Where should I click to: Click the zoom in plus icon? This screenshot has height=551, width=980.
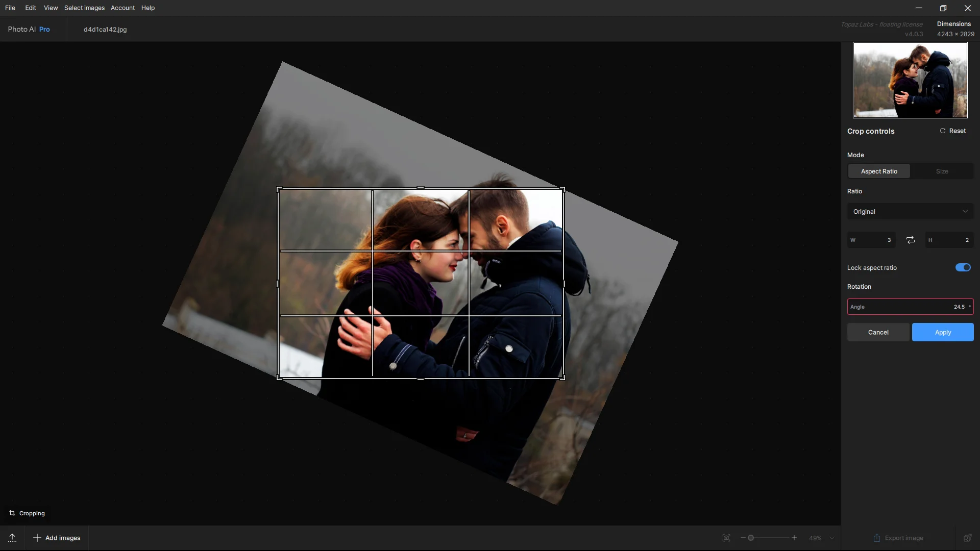(794, 538)
